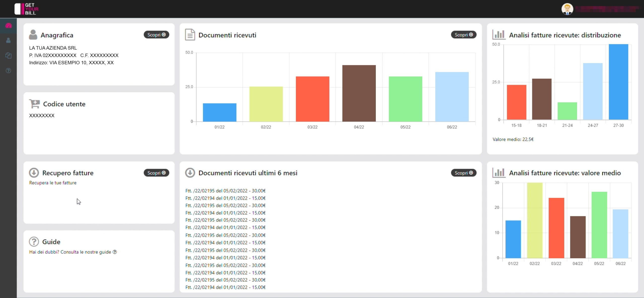Click Scopri button in Anagrafica card
The height and width of the screenshot is (298, 644).
156,35
